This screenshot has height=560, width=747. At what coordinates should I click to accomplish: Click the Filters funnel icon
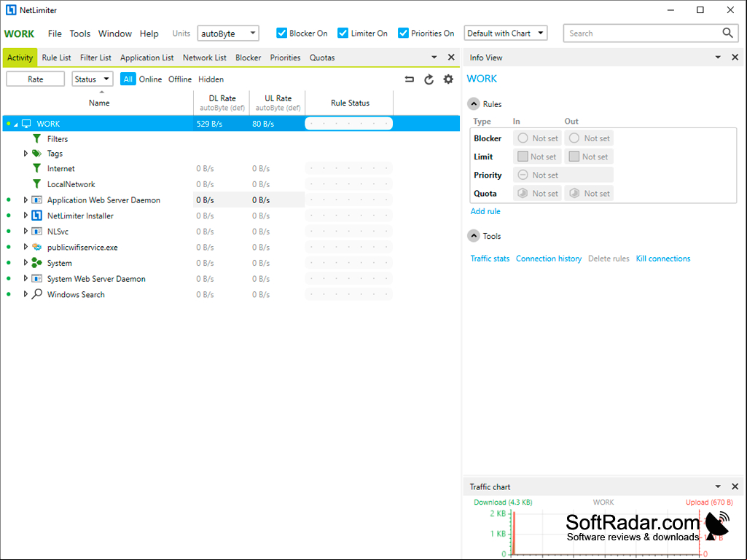36,138
